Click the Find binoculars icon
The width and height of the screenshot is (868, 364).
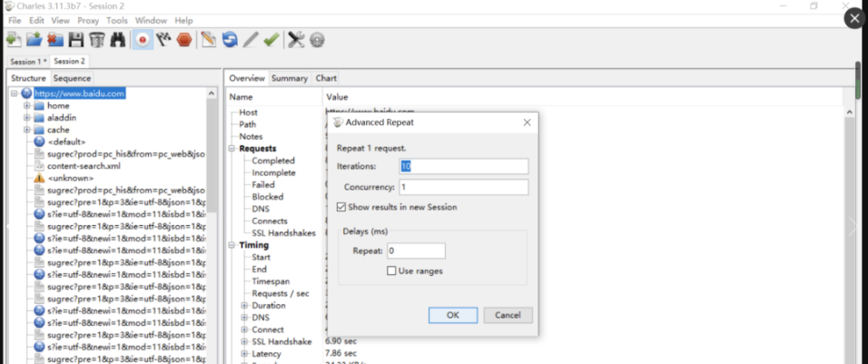coord(117,40)
